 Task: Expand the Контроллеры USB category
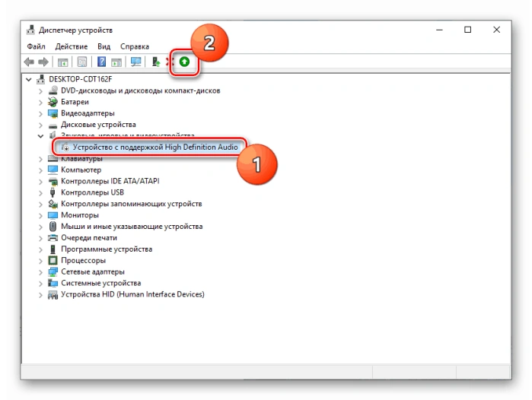[x=40, y=193]
